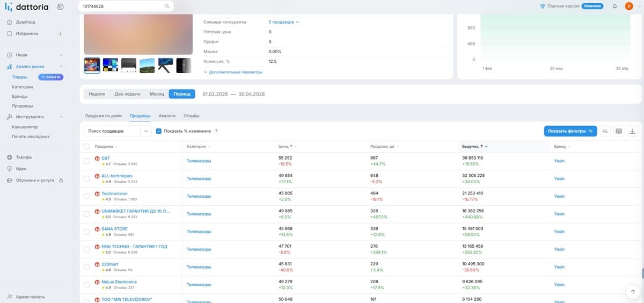Open the table columns settings icon

619,131
